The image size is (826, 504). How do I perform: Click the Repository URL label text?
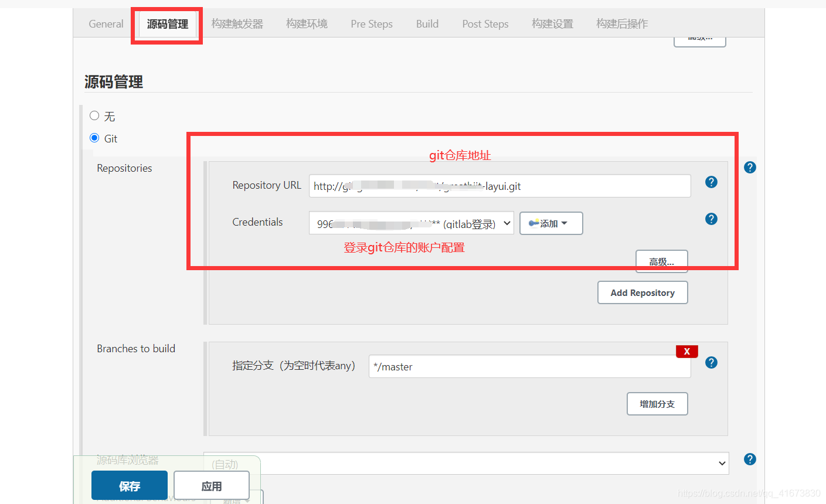coord(267,185)
